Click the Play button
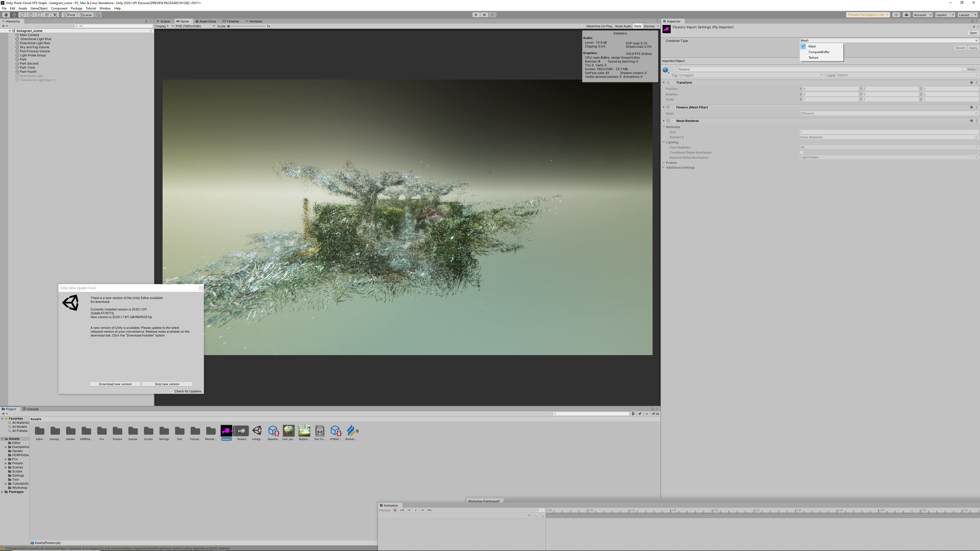Image resolution: width=980 pixels, height=551 pixels. [x=476, y=15]
